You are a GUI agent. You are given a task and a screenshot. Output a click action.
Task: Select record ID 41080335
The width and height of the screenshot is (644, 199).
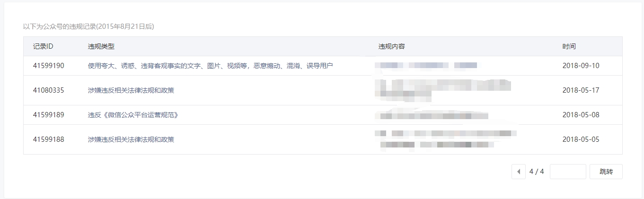(49, 90)
